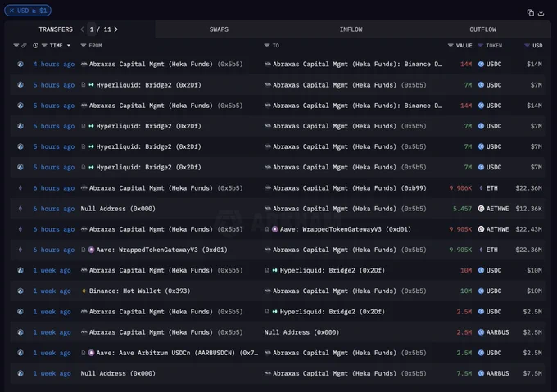Open the Aave: WrappedTokenGatewayV3 recipient in the 9.905K AETHWE row
Screen dimensions: 557x392
pos(346,229)
